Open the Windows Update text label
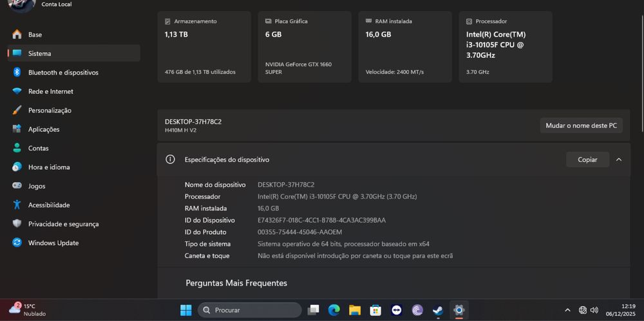This screenshot has width=644, height=321. pyautogui.click(x=53, y=243)
